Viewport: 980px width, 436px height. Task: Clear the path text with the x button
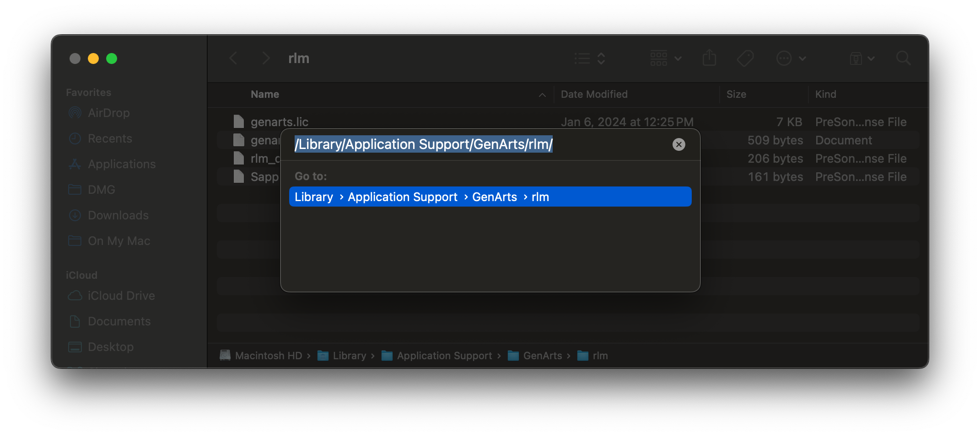679,144
